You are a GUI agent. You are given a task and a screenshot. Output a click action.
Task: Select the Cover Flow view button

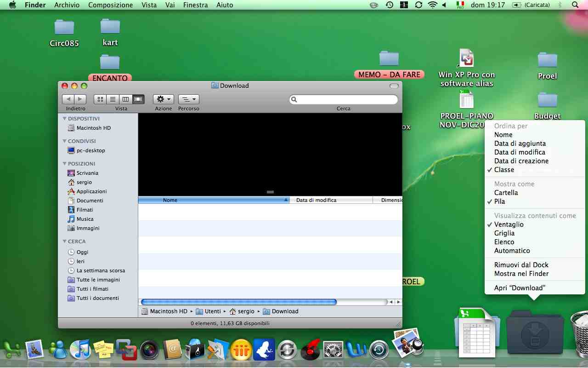point(138,99)
